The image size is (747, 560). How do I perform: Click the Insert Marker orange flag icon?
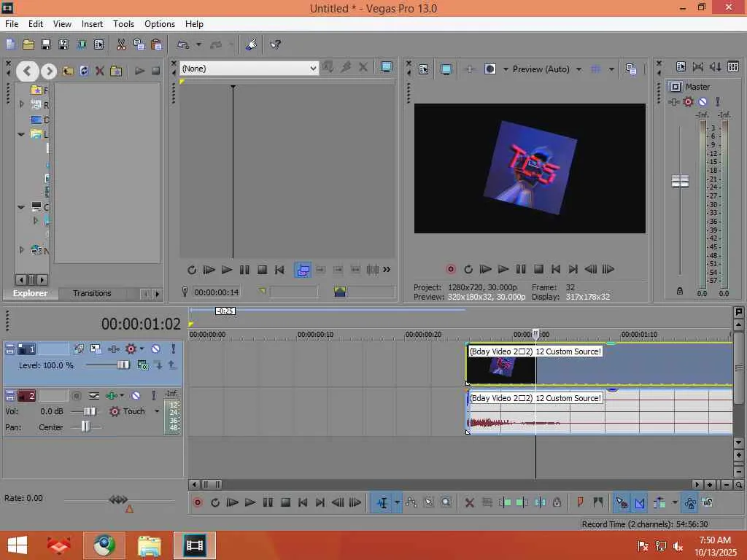[x=580, y=502]
